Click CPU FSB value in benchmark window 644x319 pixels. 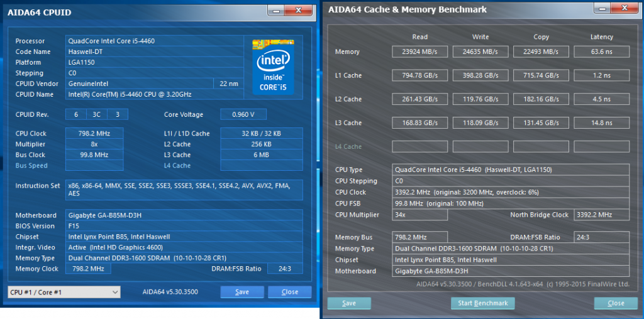coord(511,203)
